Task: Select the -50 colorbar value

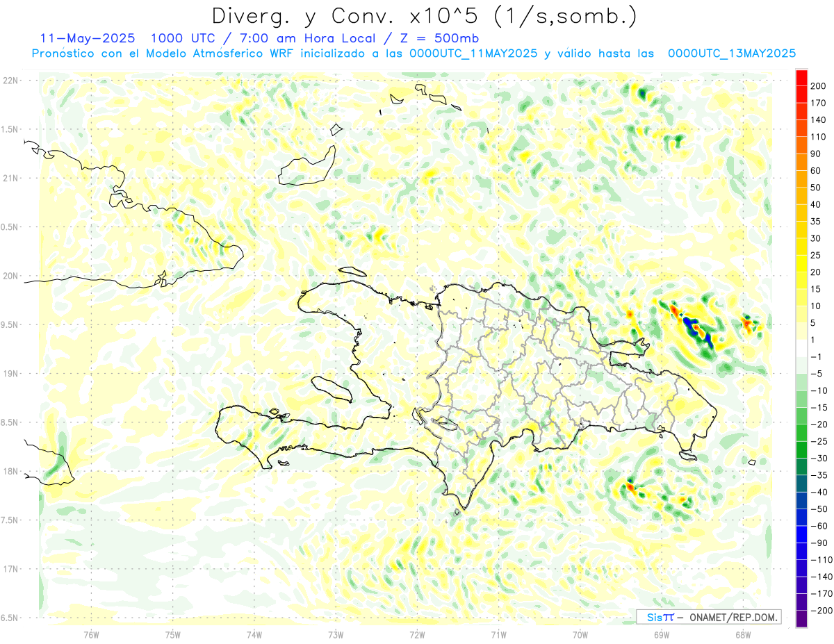Action: 818,509
